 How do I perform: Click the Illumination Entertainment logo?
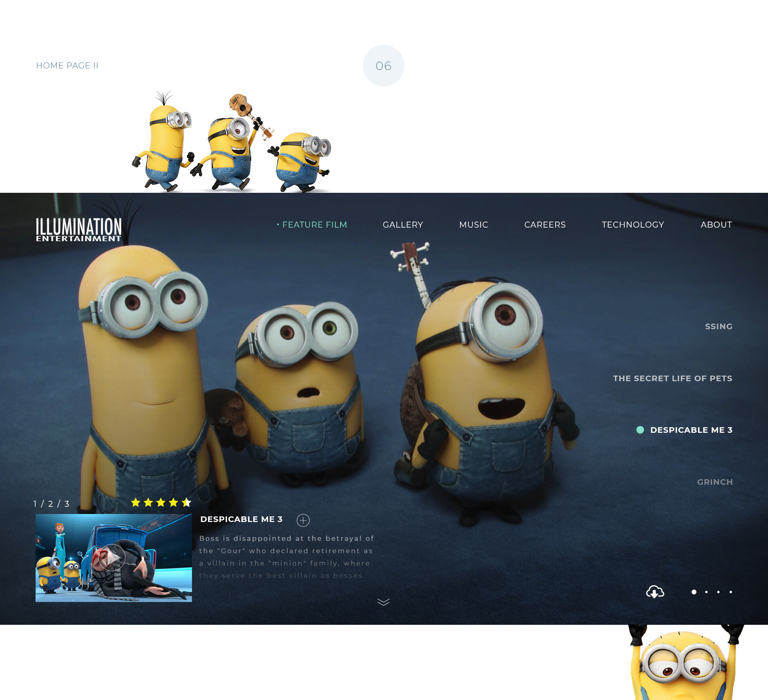pyautogui.click(x=79, y=230)
